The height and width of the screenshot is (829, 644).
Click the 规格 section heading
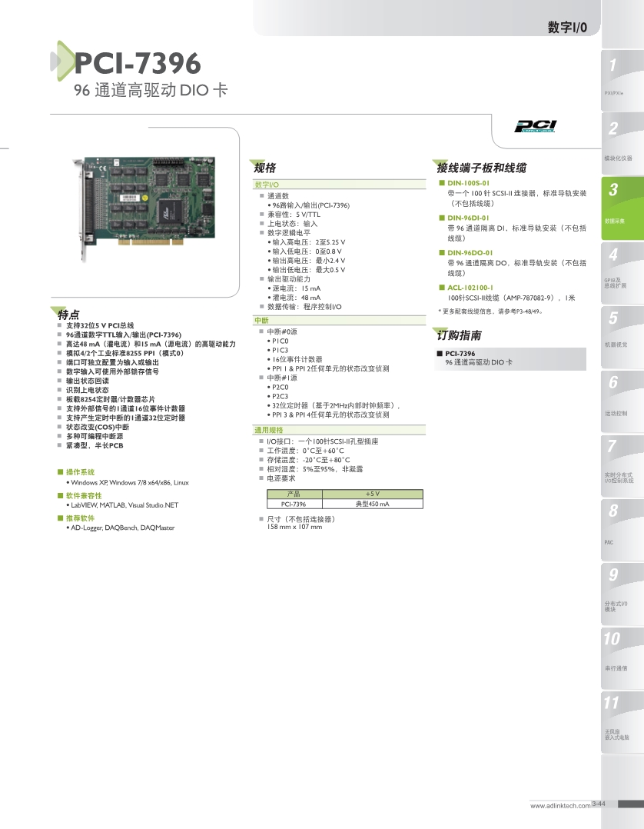pos(264,168)
